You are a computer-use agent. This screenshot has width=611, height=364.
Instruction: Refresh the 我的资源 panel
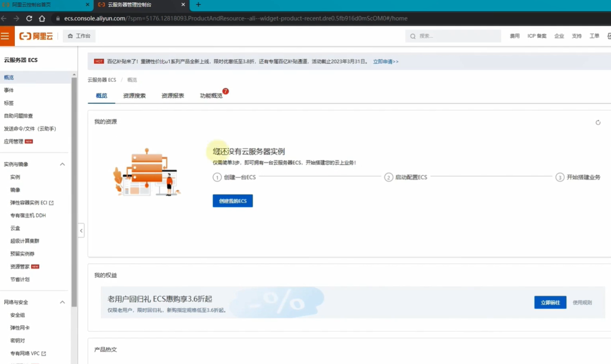pyautogui.click(x=598, y=123)
